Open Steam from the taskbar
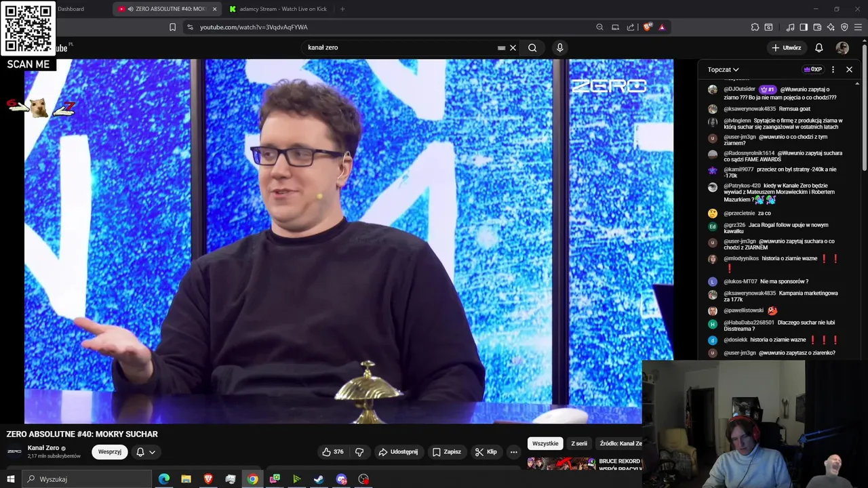 point(319,479)
